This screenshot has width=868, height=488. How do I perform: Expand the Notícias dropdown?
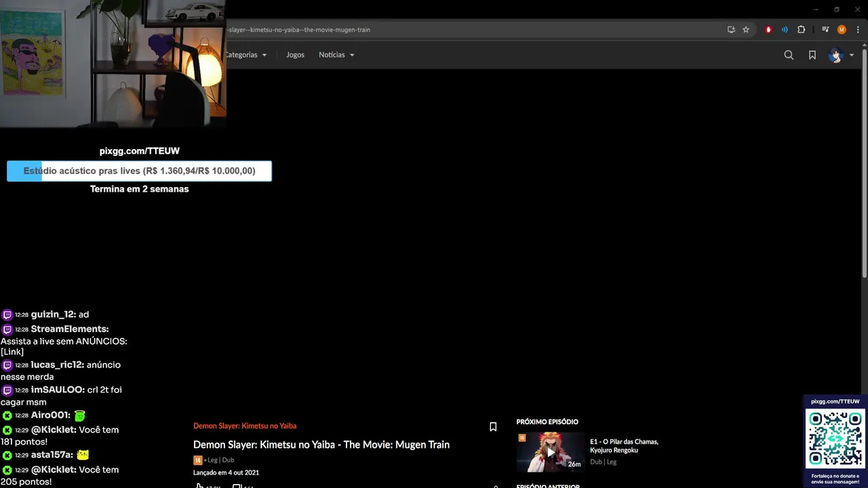(x=336, y=55)
